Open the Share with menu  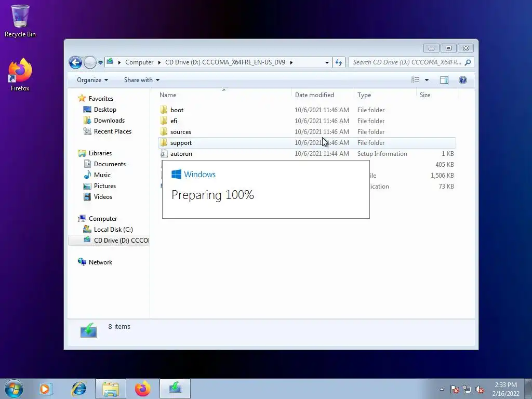(141, 80)
